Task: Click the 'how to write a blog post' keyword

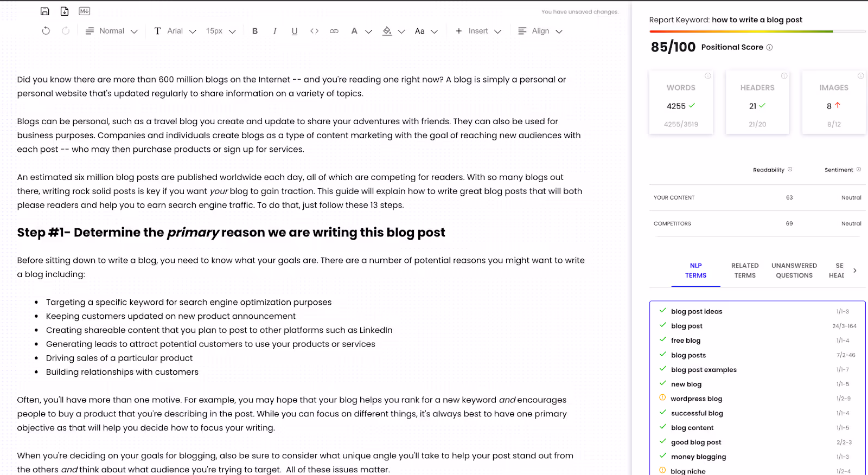Action: pyautogui.click(x=757, y=20)
